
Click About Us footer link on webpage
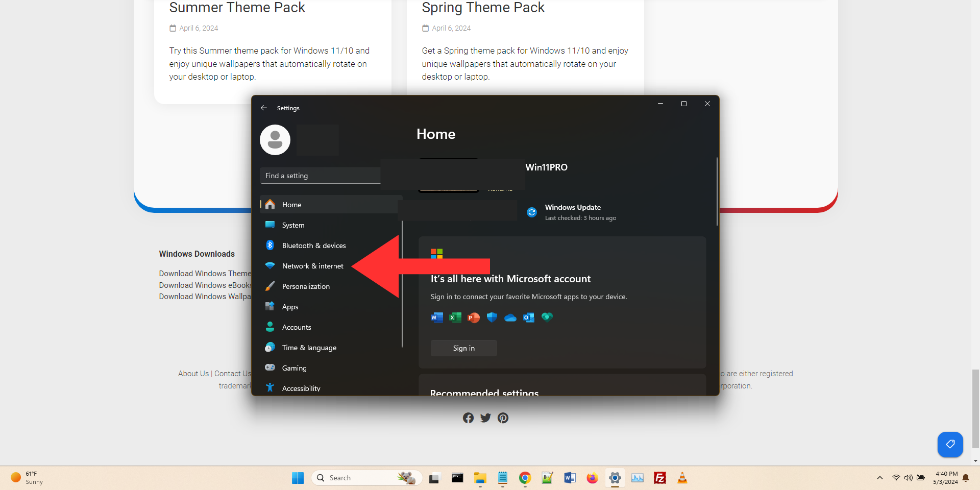pyautogui.click(x=193, y=374)
